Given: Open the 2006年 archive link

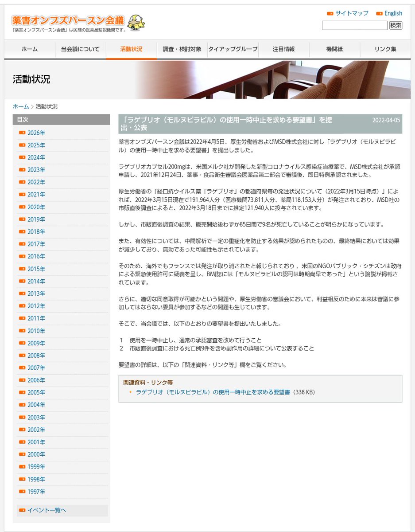Looking at the screenshot, I should click(36, 380).
